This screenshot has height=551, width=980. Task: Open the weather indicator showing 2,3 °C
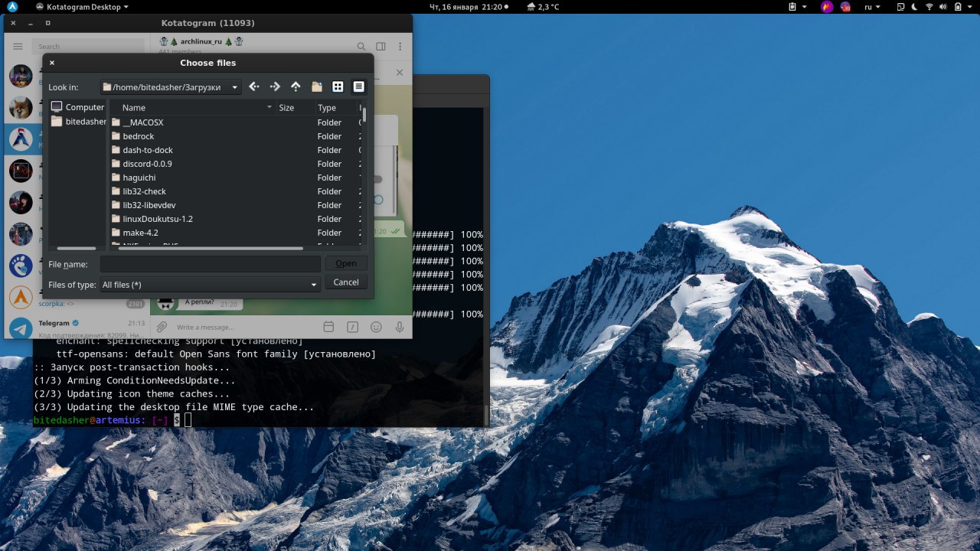544,7
